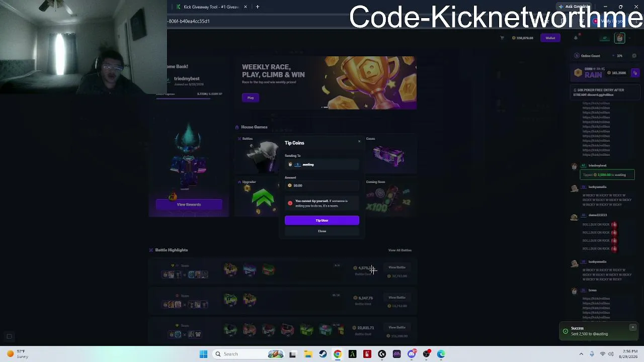This screenshot has height=362, width=644.
Task: View the battle costing 5,147.75
Action: pyautogui.click(x=397, y=298)
